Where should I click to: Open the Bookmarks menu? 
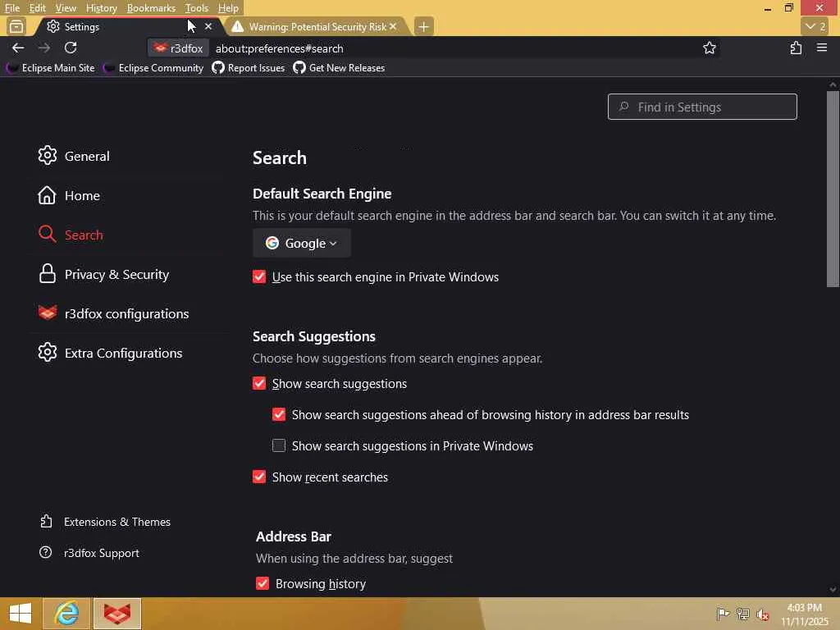click(x=151, y=8)
